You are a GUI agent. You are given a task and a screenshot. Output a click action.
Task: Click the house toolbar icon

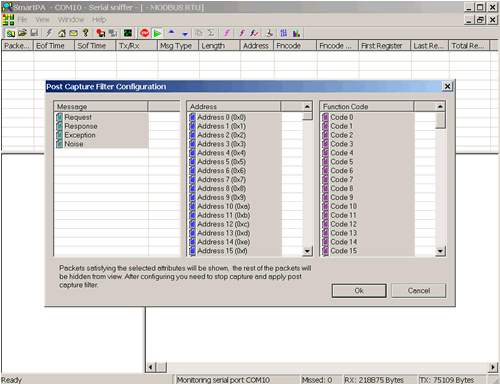[62, 33]
